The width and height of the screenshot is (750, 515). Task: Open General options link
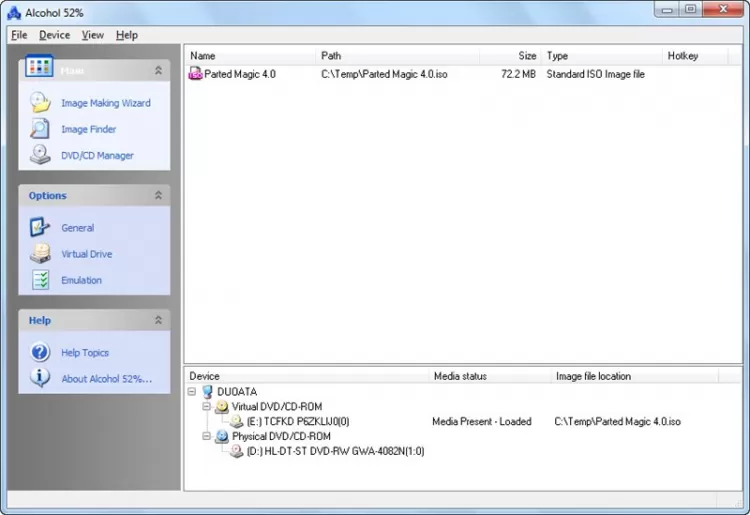tap(77, 228)
